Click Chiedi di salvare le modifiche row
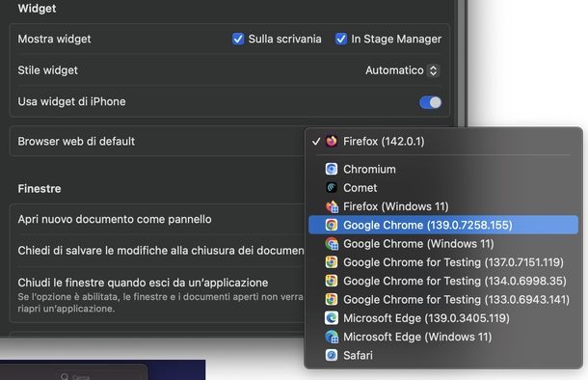Viewport: 588px width, 380px height. [x=157, y=251]
